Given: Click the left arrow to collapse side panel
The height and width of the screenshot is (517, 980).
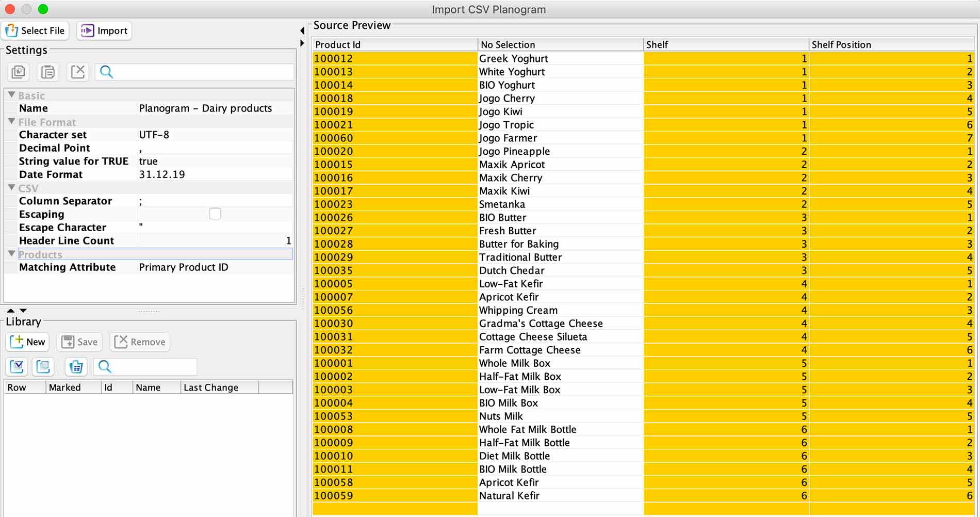Looking at the screenshot, I should coord(302,30).
